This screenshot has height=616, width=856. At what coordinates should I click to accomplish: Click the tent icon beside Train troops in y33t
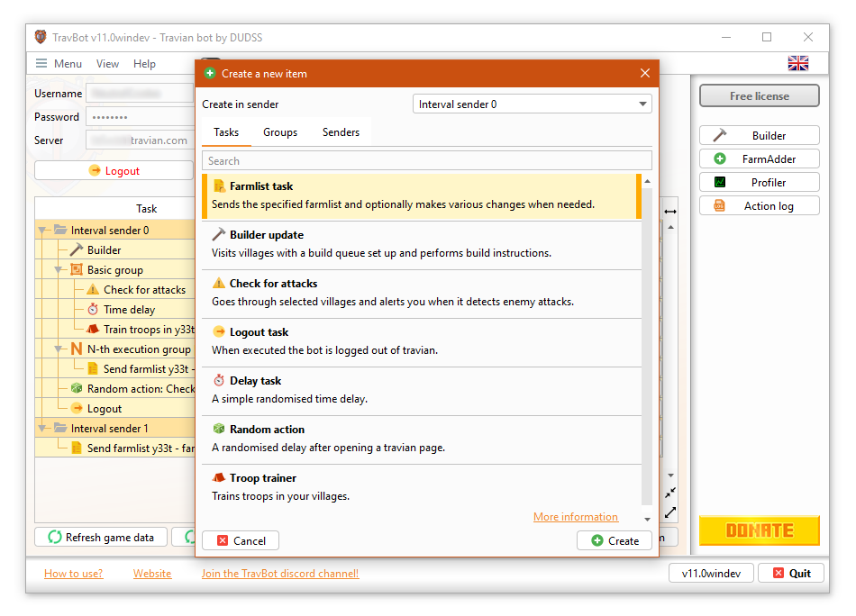[x=93, y=329]
